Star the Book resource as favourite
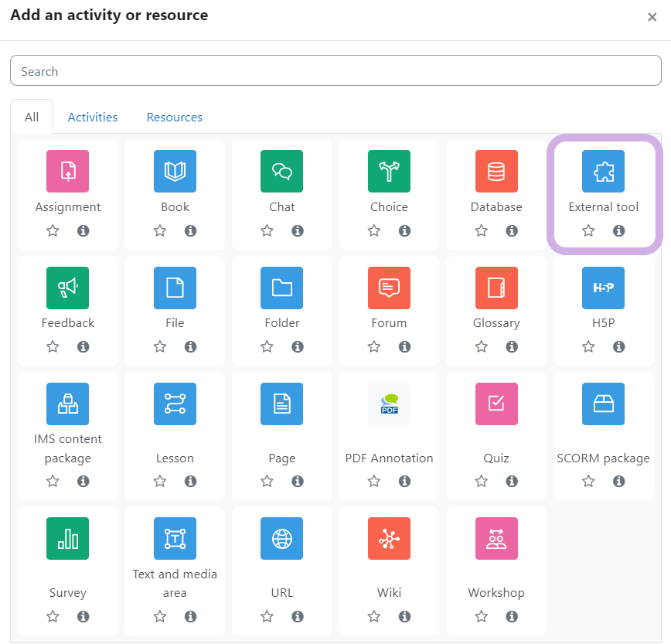Screen dimensions: 671x644 pos(160,230)
